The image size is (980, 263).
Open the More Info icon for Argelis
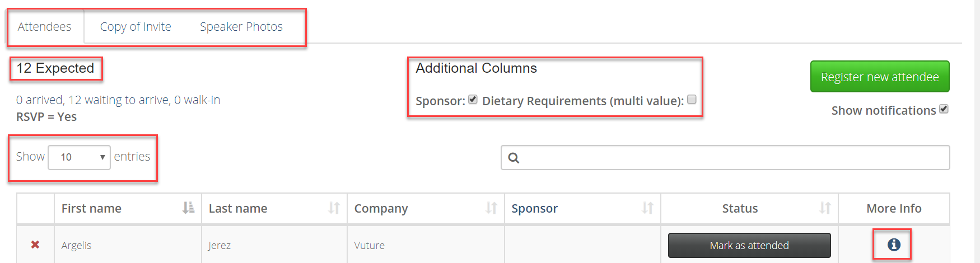tap(894, 245)
